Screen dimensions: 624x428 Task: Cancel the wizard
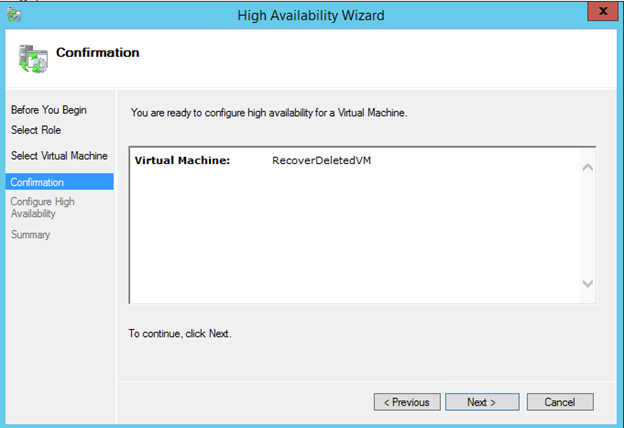(x=559, y=402)
